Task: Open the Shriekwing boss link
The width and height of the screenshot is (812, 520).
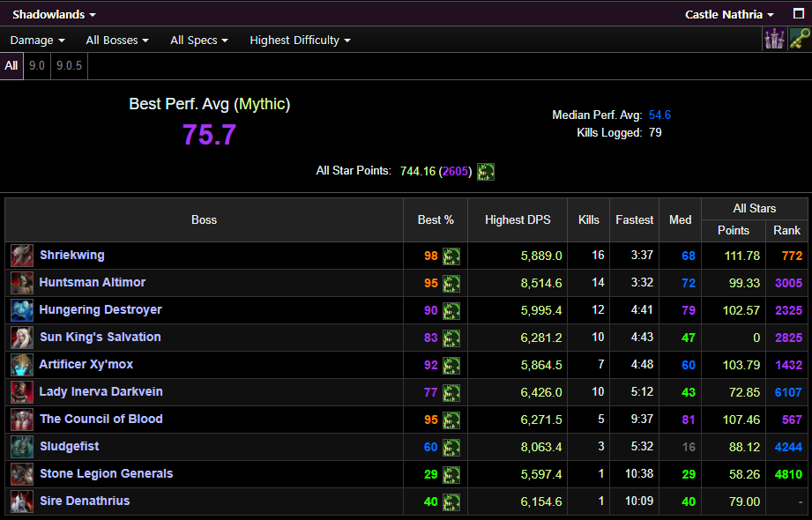Action: tap(72, 255)
